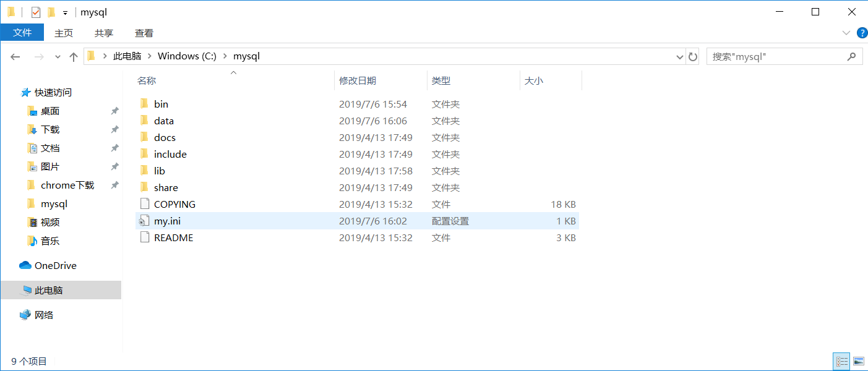868x371 pixels.
Task: Expand chevron after 此电脑 breadcrumb
Action: pyautogui.click(x=149, y=56)
